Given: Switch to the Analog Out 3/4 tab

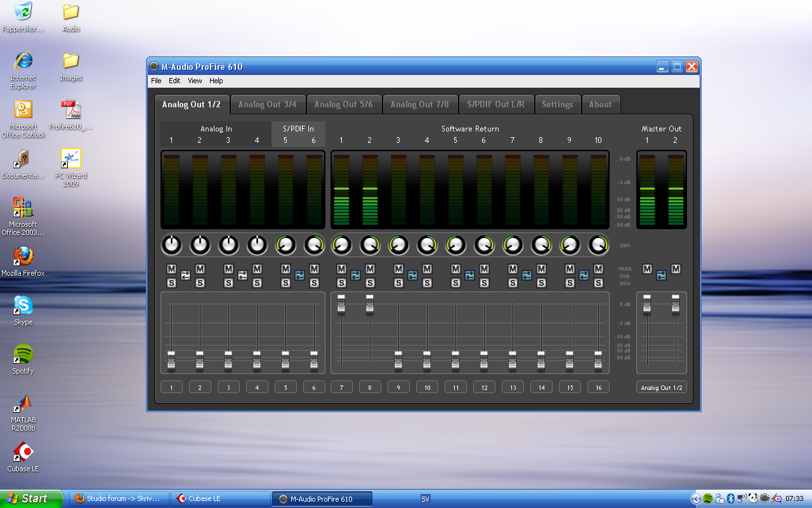Looking at the screenshot, I should 268,104.
